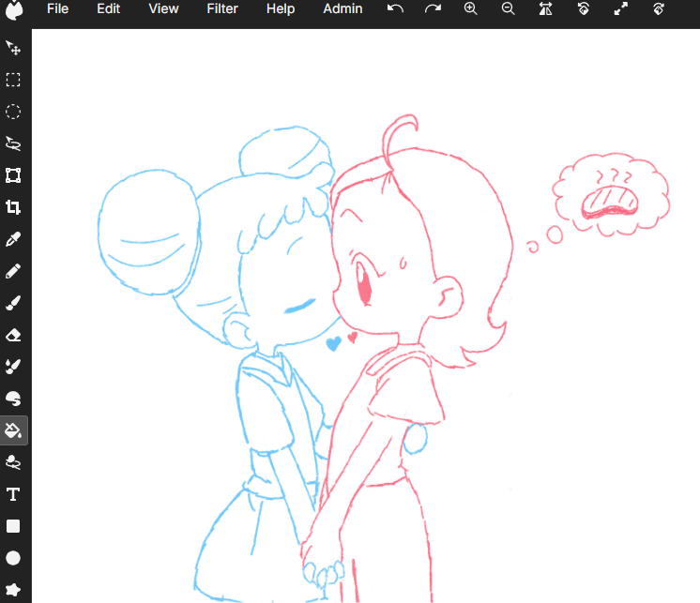Viewport: 700px width, 603px height.
Task: Select the Ellipse shape tool
Action: (x=13, y=558)
